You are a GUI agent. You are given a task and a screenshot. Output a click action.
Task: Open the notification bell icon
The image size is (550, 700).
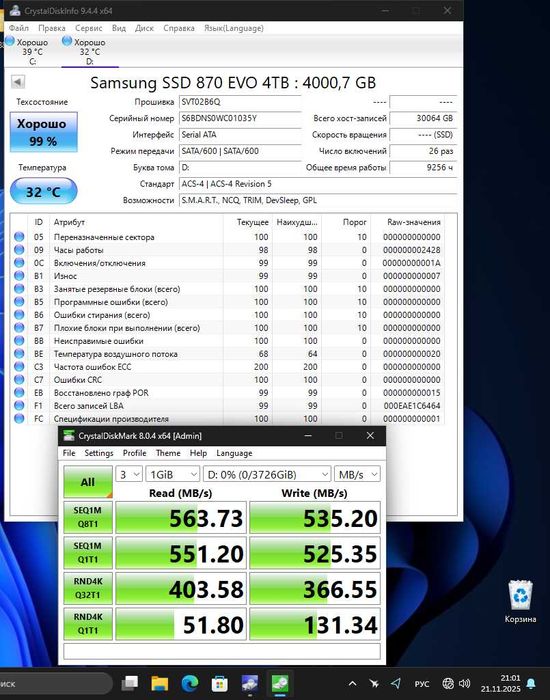[531, 683]
